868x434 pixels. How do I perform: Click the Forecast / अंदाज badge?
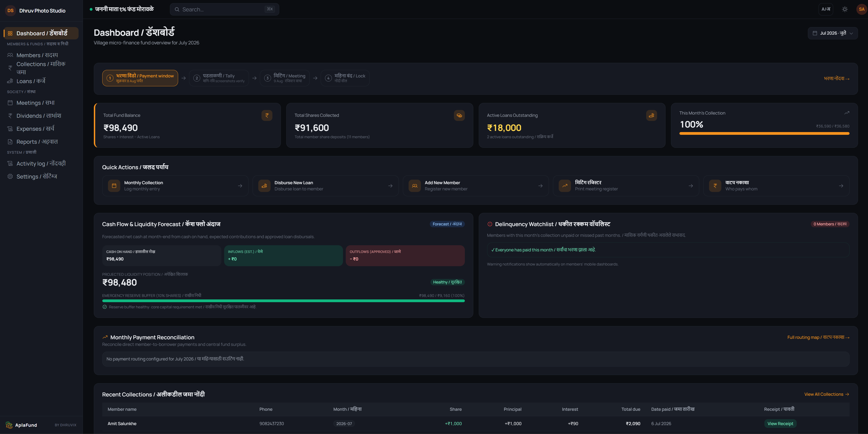coord(447,224)
